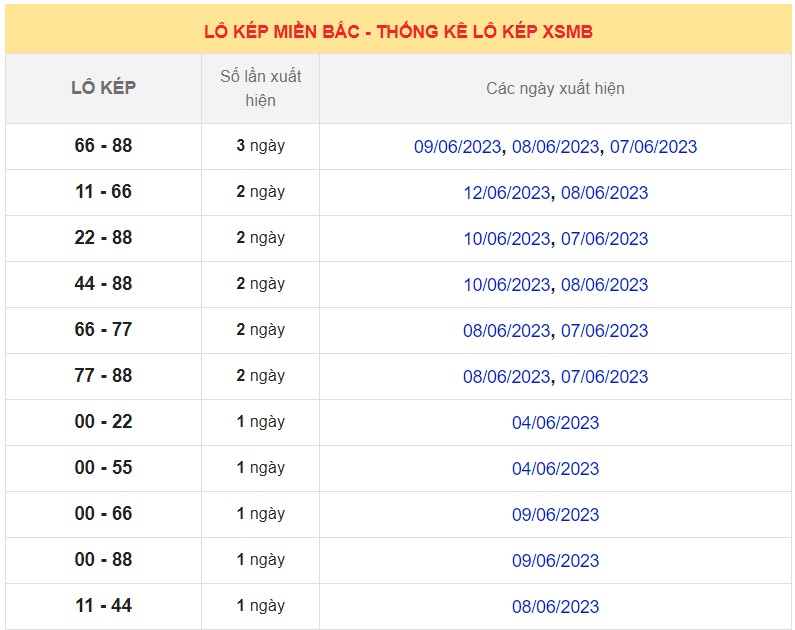Click 09/06/2023 in the 00 - 88 row
Screen dimensions: 795x630
[x=555, y=561]
